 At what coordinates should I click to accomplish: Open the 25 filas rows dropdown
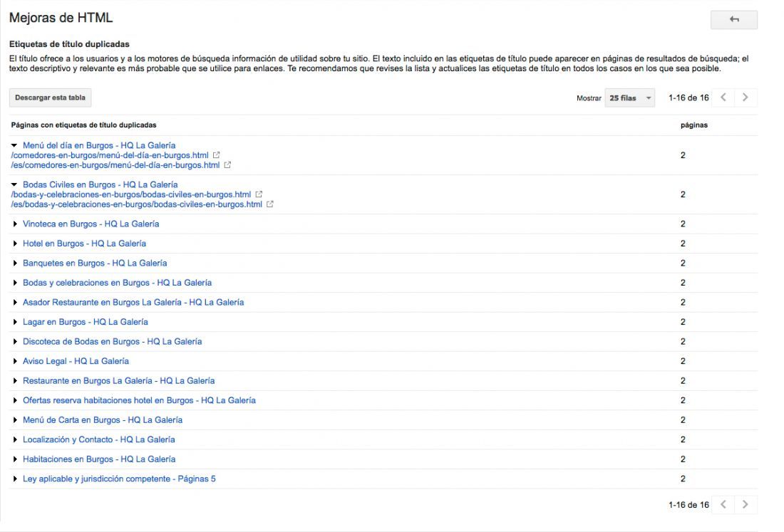pyautogui.click(x=629, y=98)
